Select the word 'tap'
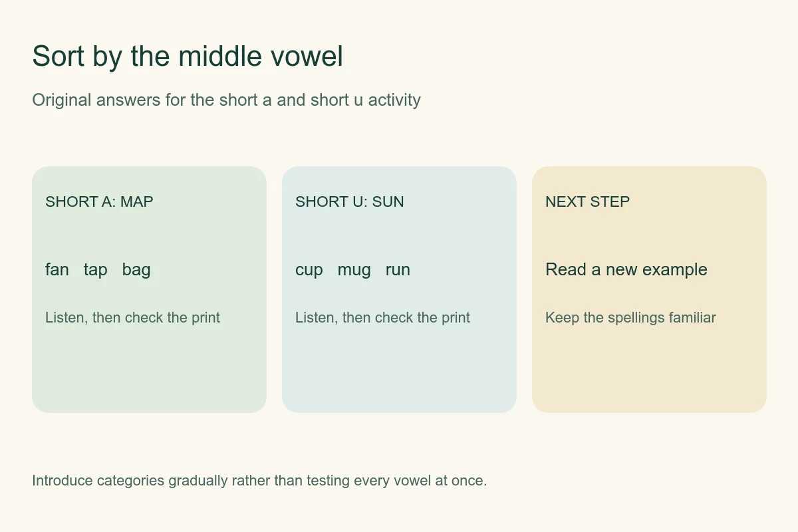Screen dimensions: 798x532 pos(96,270)
